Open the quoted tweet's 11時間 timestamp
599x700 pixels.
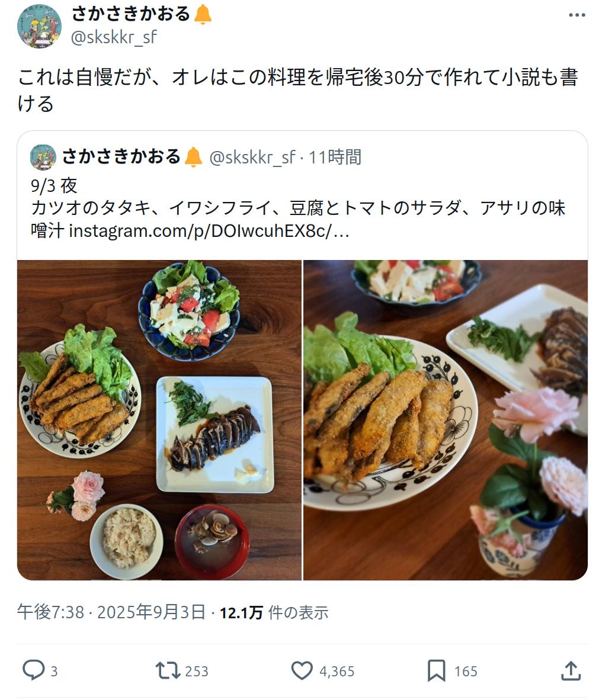[335, 157]
